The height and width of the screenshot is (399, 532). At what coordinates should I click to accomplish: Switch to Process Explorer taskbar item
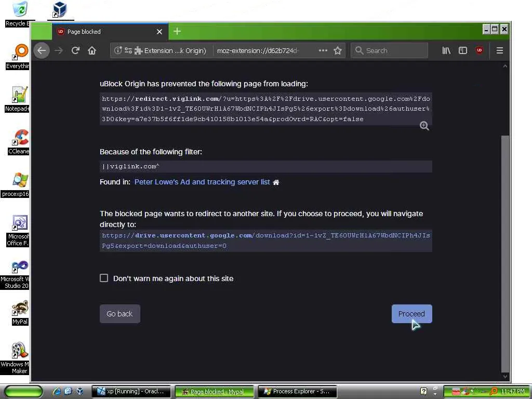point(298,391)
